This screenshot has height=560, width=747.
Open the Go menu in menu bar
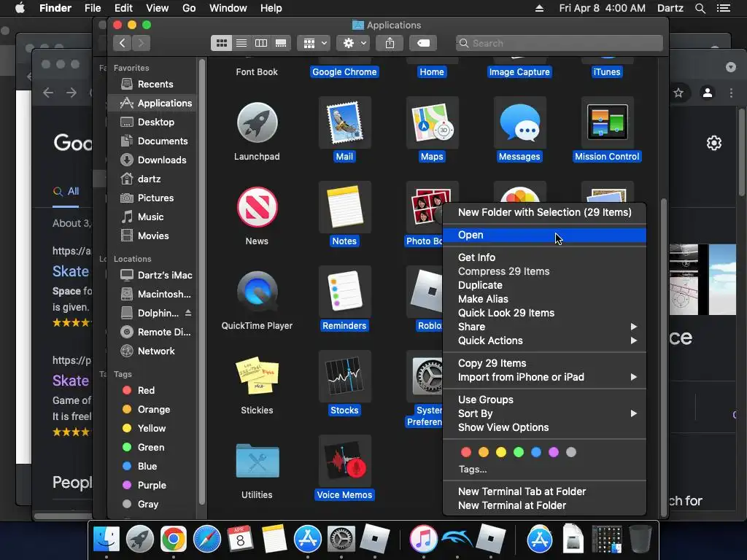tap(189, 8)
